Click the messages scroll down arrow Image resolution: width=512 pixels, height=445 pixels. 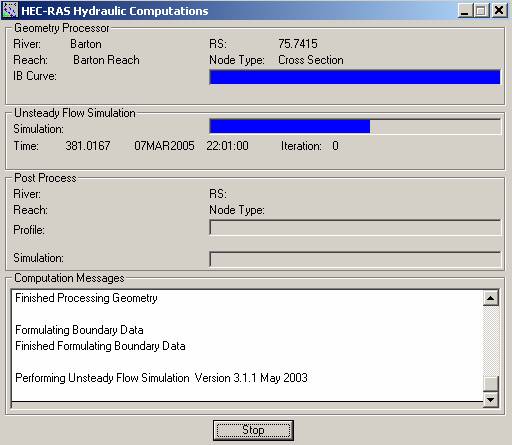pos(491,399)
